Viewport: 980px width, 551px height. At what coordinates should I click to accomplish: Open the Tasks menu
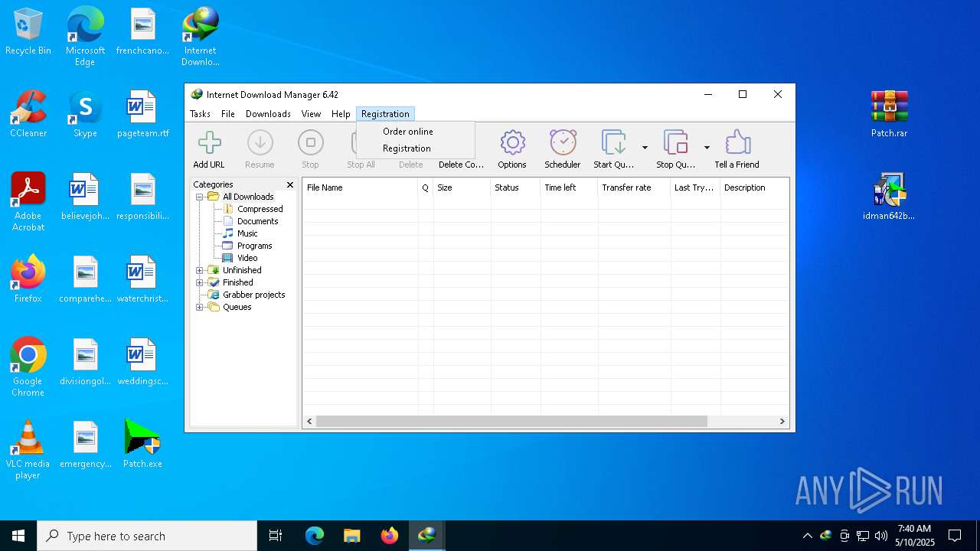[x=200, y=114]
